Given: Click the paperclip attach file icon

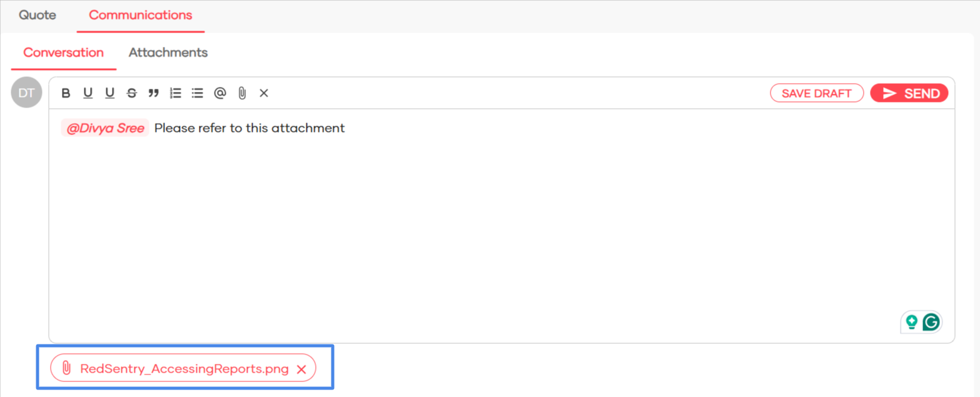Looking at the screenshot, I should coord(242,94).
